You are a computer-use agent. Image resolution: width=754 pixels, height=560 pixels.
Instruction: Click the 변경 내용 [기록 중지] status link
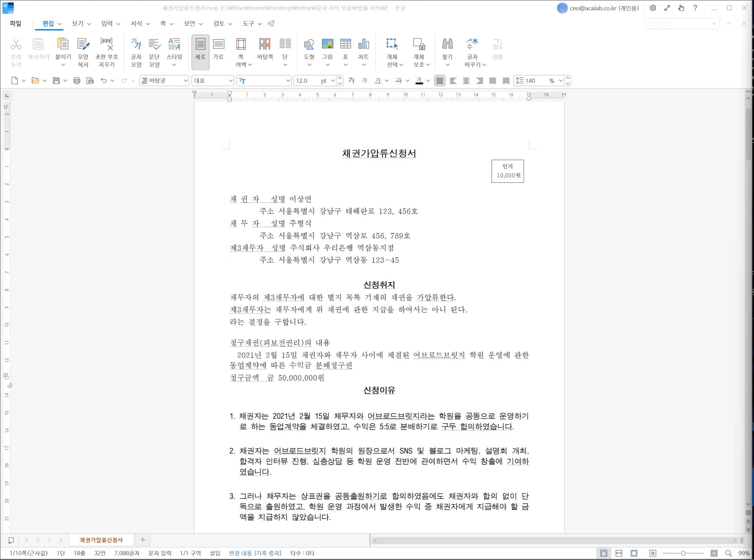[x=254, y=553]
